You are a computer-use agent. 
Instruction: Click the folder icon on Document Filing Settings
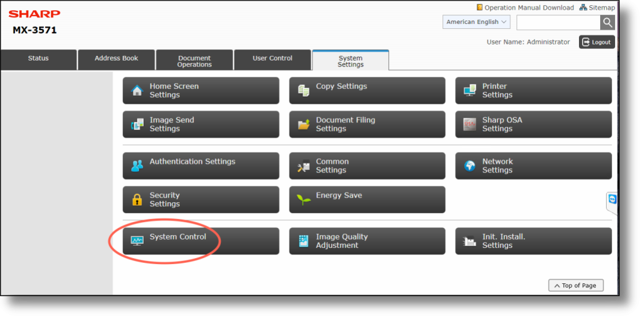coord(303,124)
